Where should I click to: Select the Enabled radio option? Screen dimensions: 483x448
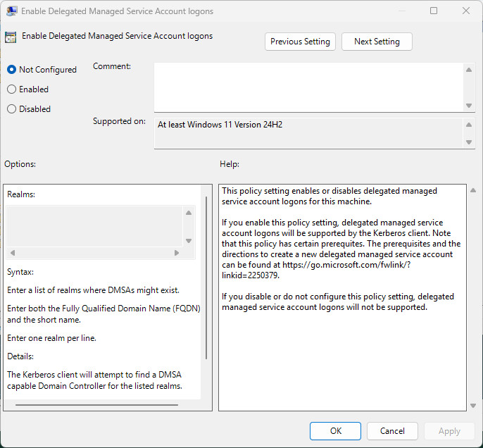[x=11, y=89]
